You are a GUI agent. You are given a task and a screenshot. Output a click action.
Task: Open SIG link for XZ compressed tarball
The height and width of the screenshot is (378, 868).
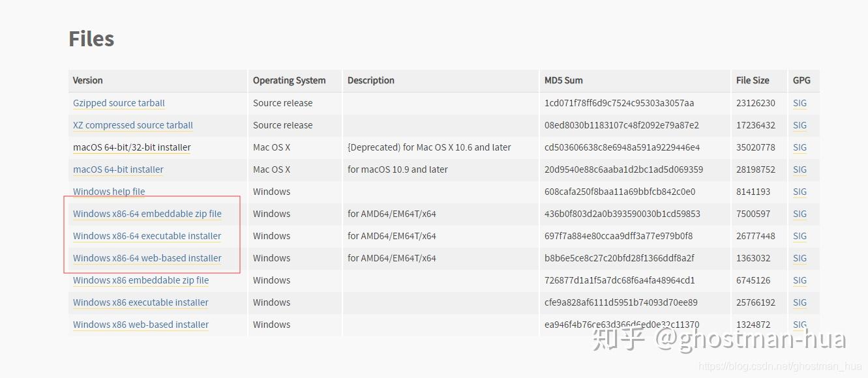pyautogui.click(x=800, y=125)
